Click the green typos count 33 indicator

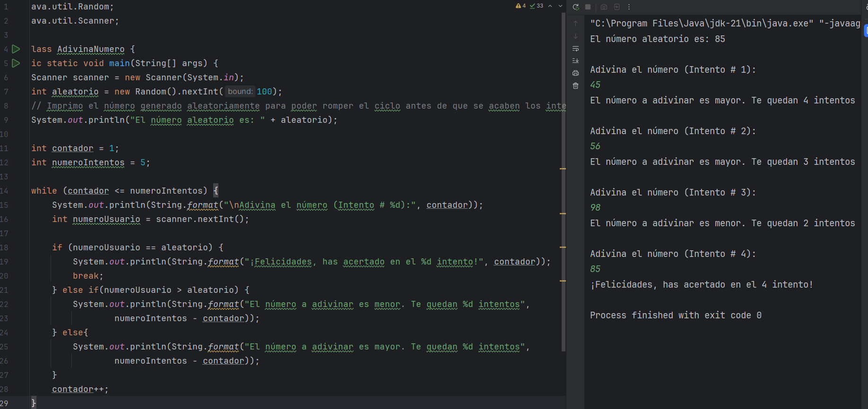pyautogui.click(x=537, y=6)
